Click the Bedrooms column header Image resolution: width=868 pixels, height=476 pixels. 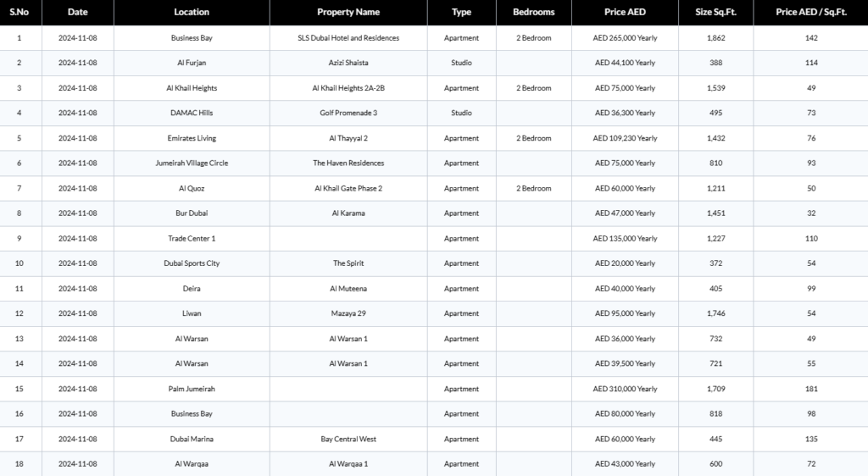coord(533,12)
